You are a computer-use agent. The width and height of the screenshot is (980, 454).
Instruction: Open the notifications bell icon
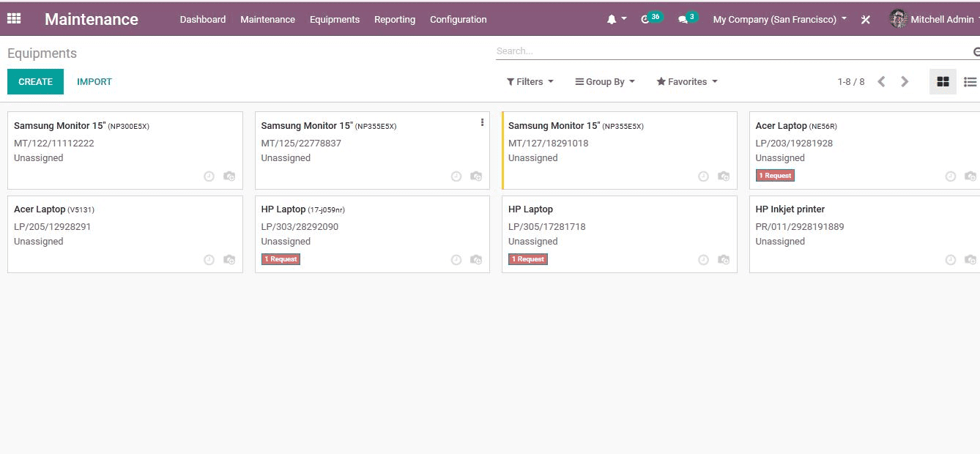tap(612, 20)
